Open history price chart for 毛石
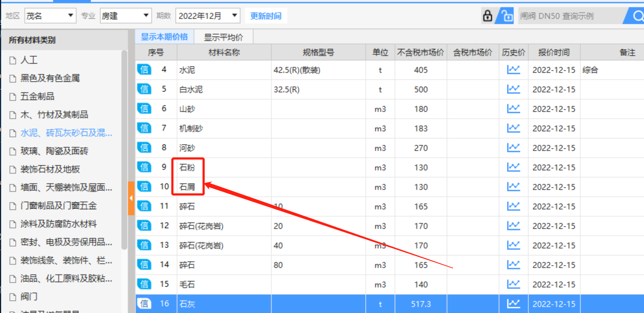 513,284
